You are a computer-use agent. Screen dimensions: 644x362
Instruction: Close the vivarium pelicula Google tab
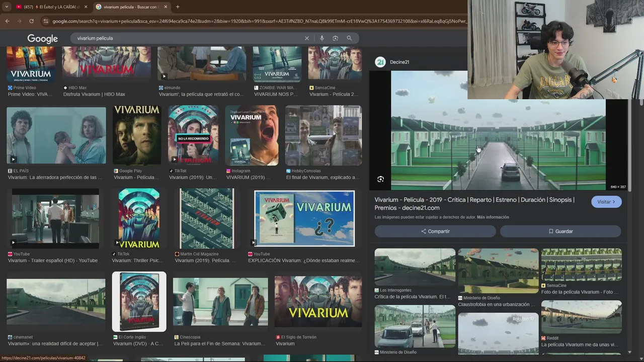pyautogui.click(x=166, y=7)
